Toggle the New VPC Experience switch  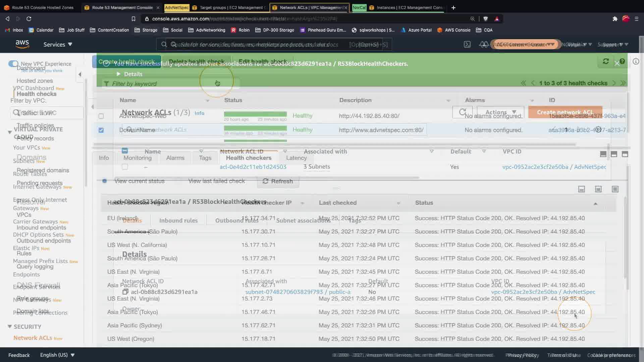tap(13, 64)
